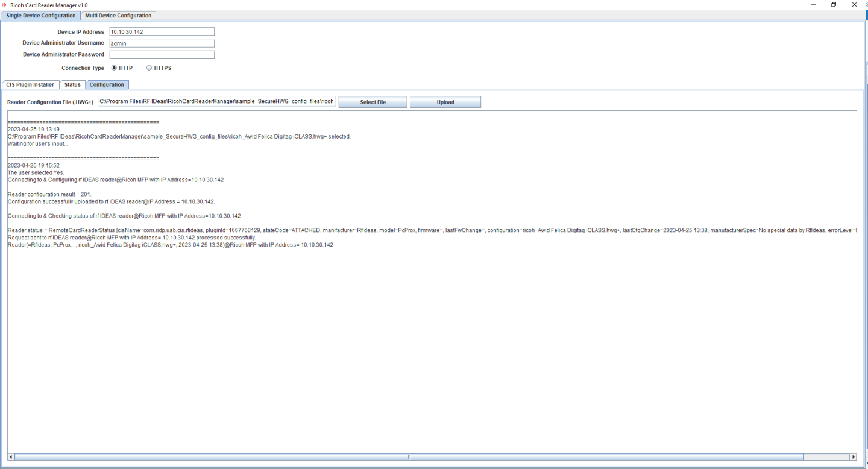Choose HTTPS connection type

(159, 68)
